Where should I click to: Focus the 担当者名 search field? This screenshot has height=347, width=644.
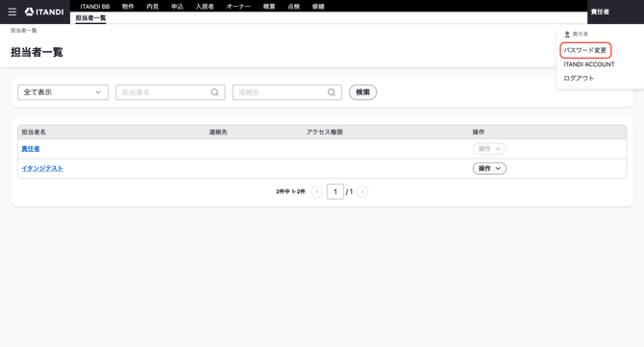170,92
